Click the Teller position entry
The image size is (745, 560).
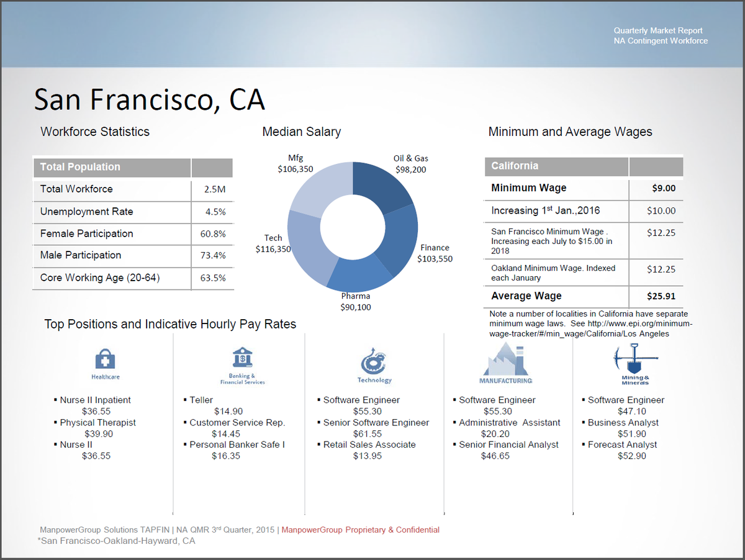[201, 400]
